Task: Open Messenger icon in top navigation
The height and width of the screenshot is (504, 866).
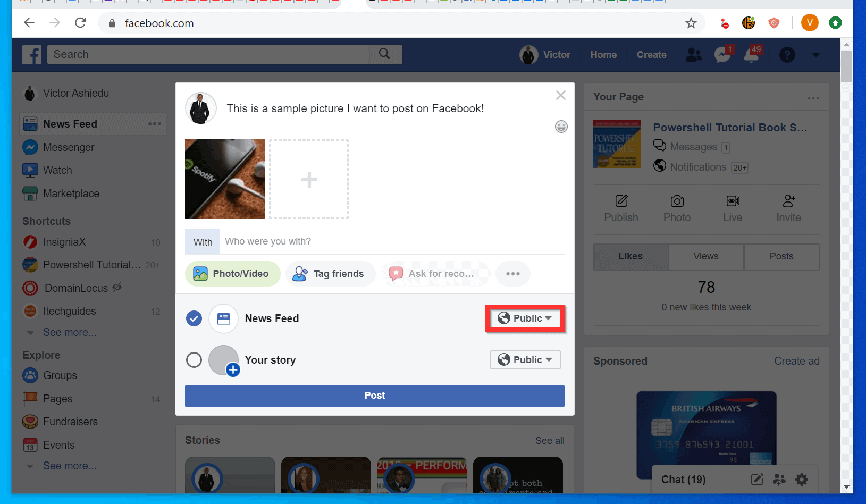Action: (x=722, y=54)
